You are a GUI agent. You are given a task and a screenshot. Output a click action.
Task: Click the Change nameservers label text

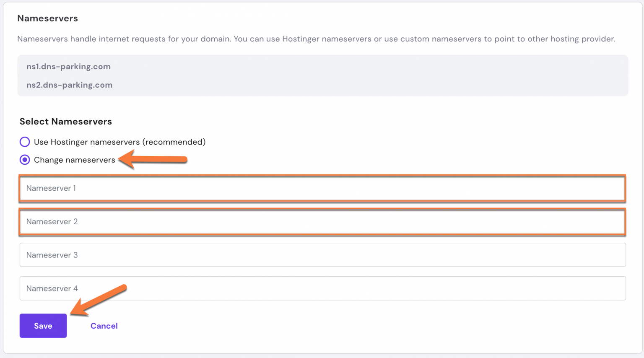(x=74, y=160)
